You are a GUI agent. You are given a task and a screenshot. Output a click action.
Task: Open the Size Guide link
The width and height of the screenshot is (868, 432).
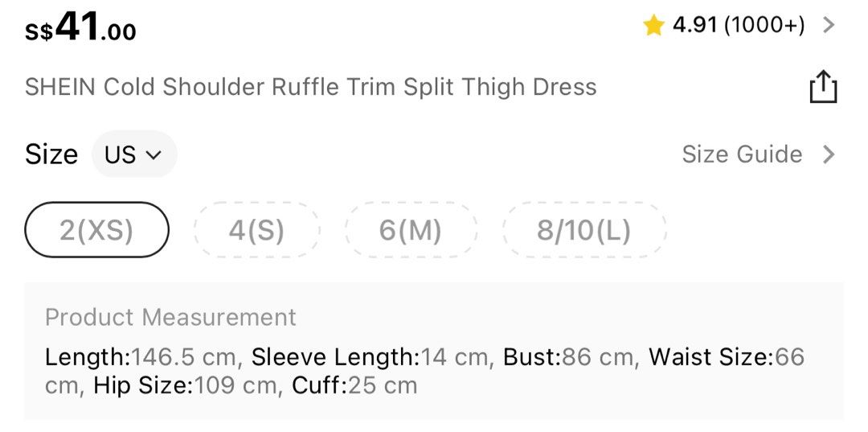pos(742,154)
